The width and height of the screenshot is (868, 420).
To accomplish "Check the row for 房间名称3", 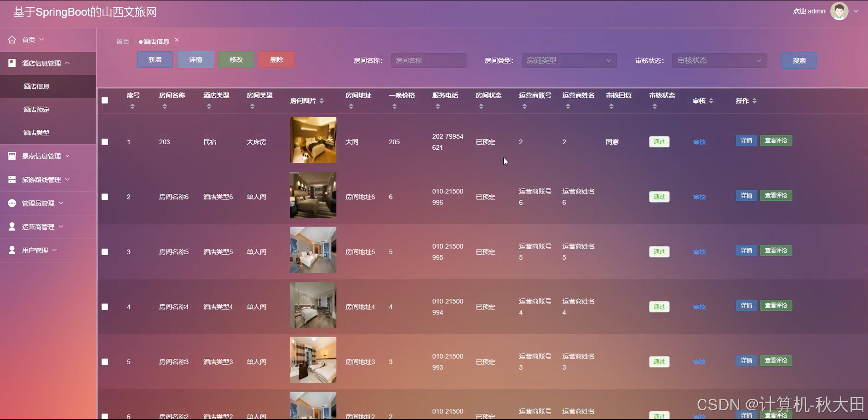I will (x=105, y=362).
